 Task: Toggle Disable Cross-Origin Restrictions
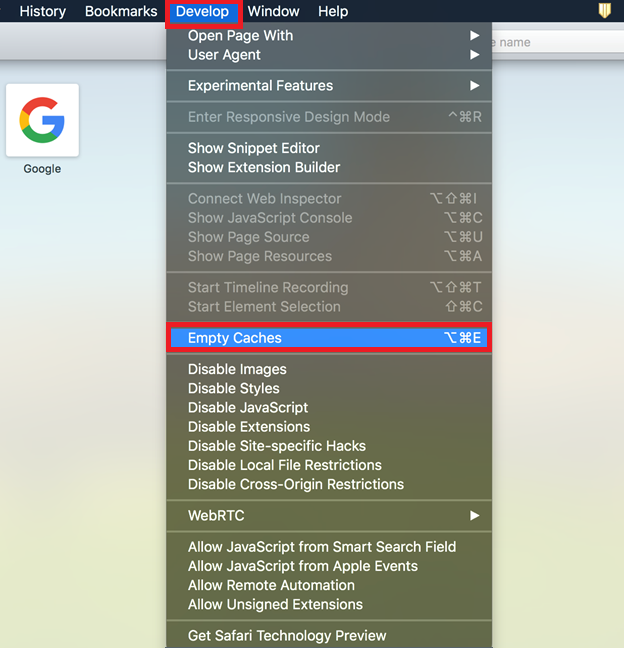[x=295, y=485]
